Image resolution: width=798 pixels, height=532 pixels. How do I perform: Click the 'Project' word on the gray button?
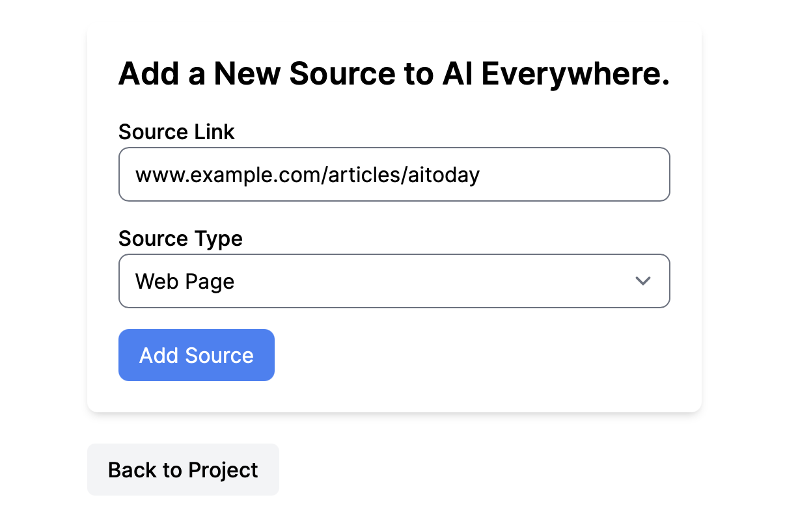[x=223, y=470]
